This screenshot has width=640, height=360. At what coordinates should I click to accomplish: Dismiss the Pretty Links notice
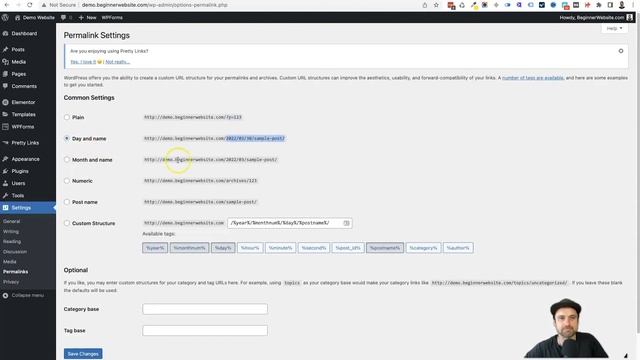(621, 51)
